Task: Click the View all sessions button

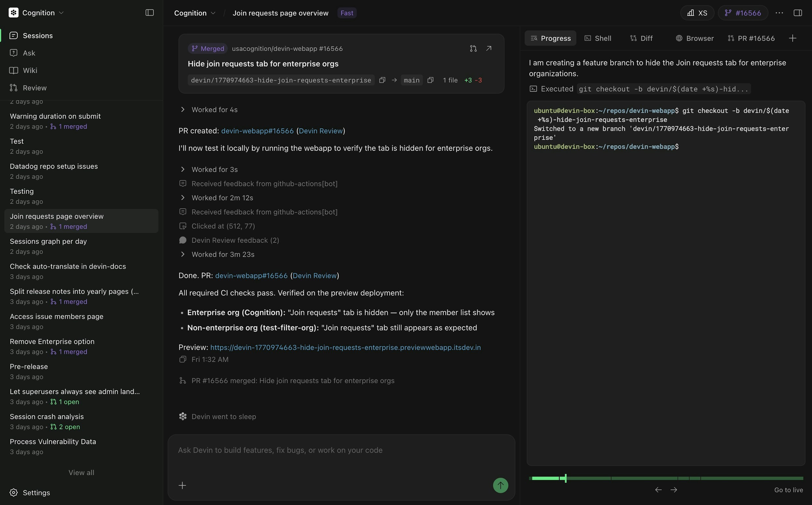Action: click(81, 472)
